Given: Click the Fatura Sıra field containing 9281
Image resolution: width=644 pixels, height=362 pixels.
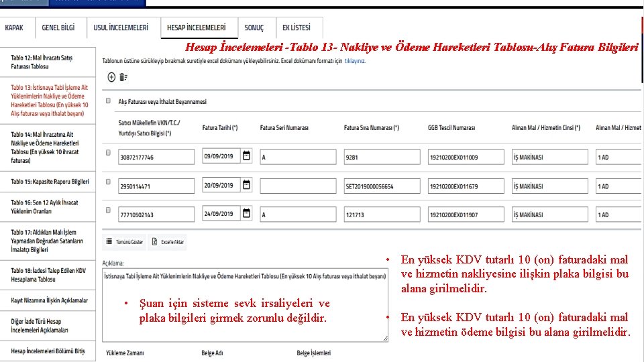Looking at the screenshot, I should tap(382, 157).
